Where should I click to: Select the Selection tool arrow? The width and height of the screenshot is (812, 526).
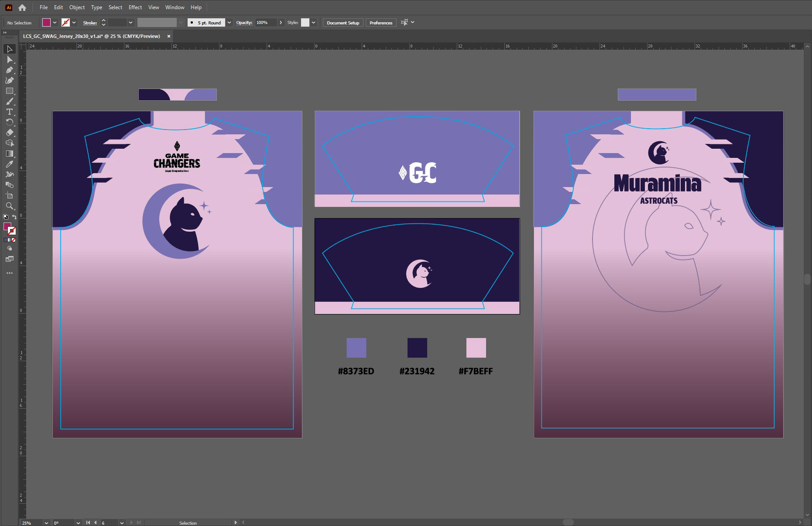9,49
